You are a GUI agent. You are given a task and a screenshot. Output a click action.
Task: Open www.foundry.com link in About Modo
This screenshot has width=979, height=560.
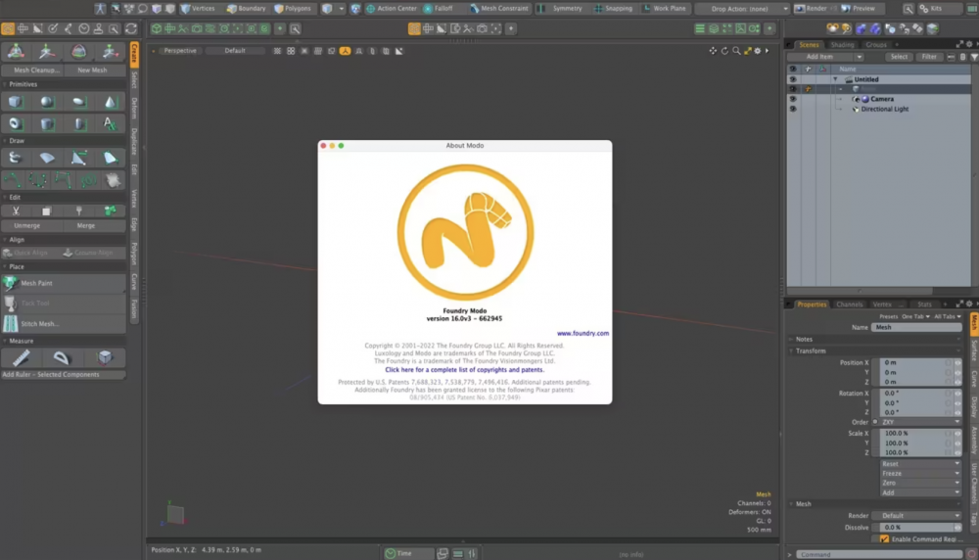pos(583,334)
